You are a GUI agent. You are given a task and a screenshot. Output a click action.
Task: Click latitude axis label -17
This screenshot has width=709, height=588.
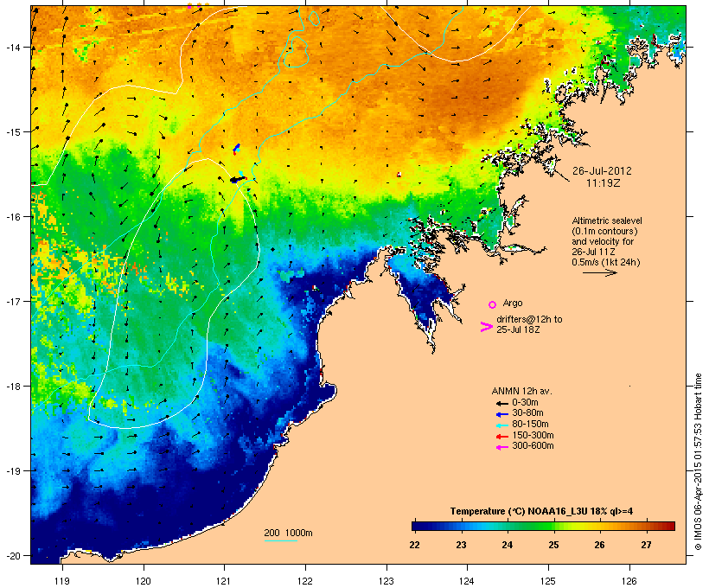click(x=12, y=301)
